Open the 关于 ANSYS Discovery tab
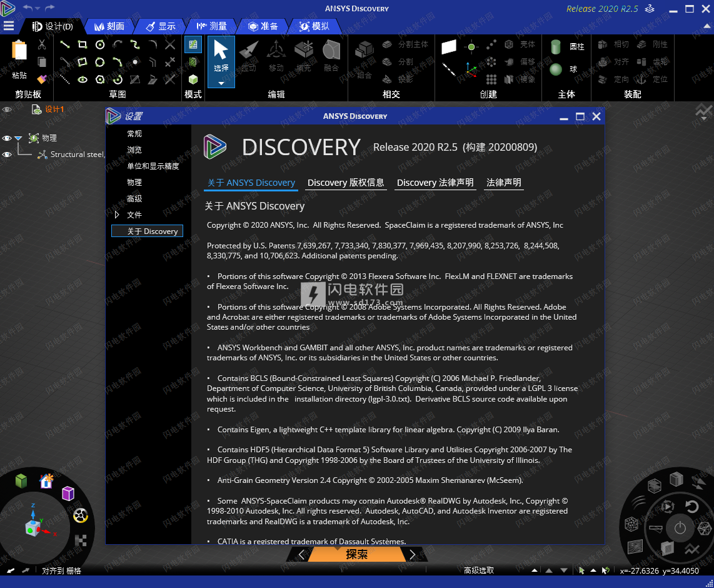714x588 pixels. 251,183
